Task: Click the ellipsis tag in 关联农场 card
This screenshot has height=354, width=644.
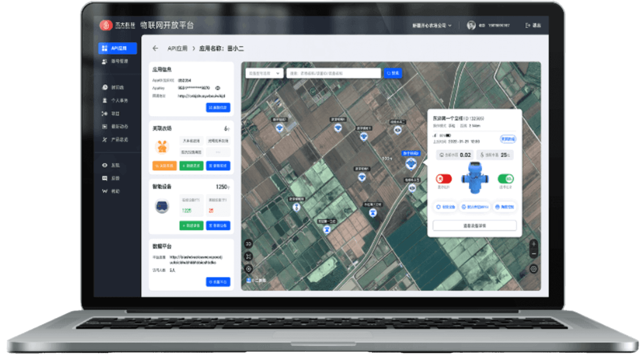Action: click(x=217, y=152)
